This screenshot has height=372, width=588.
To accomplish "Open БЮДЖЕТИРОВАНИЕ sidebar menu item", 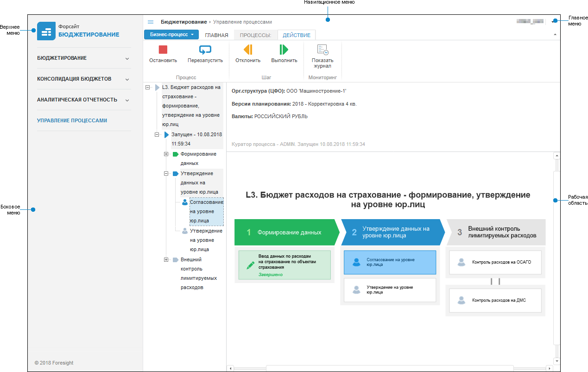I will pos(62,58).
